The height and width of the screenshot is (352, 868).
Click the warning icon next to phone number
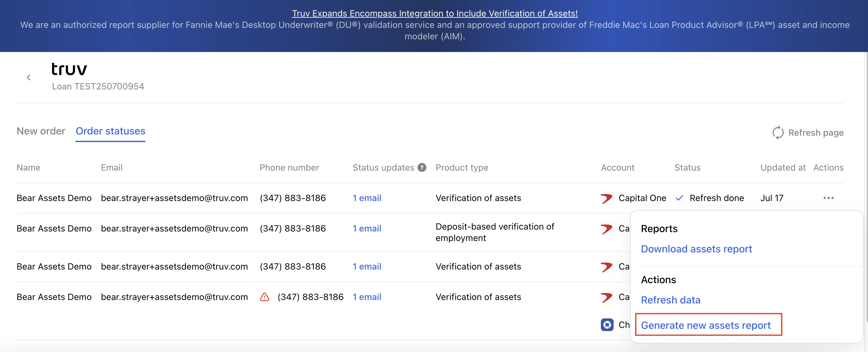click(265, 297)
